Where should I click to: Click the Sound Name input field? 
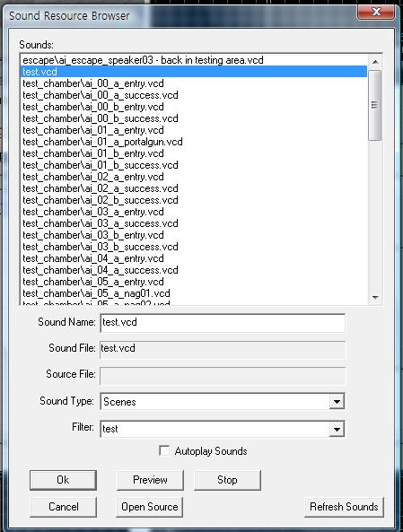point(223,322)
